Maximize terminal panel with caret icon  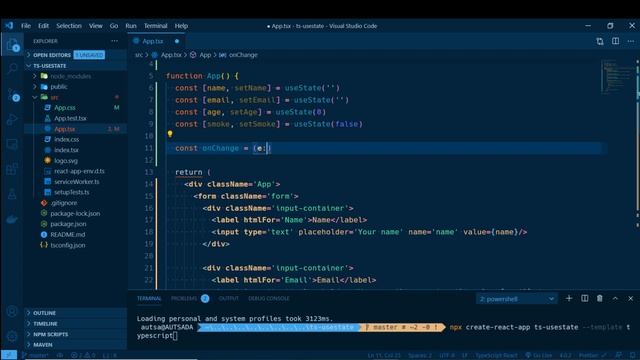coord(615,298)
